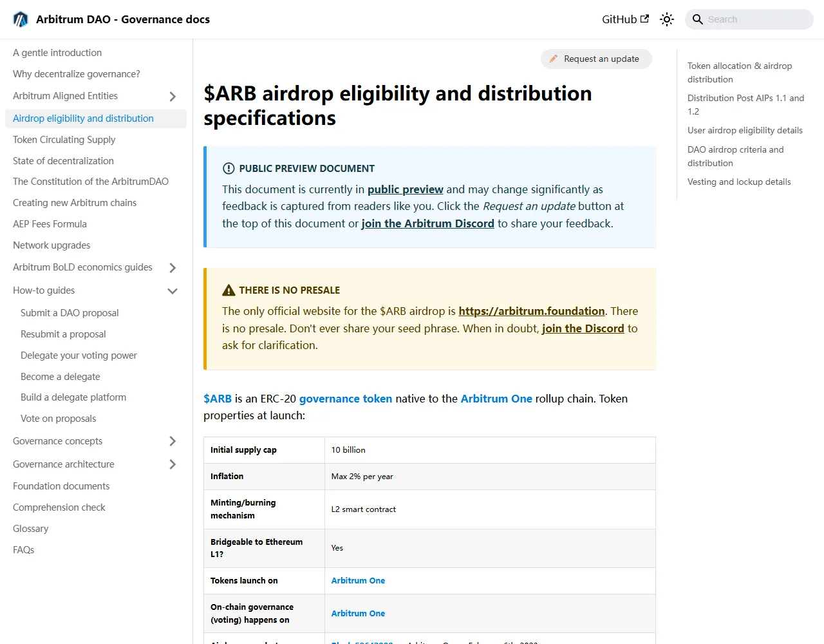824x644 pixels.
Task: Open The Constitution of the ArbitrumDAO
Action: (91, 182)
